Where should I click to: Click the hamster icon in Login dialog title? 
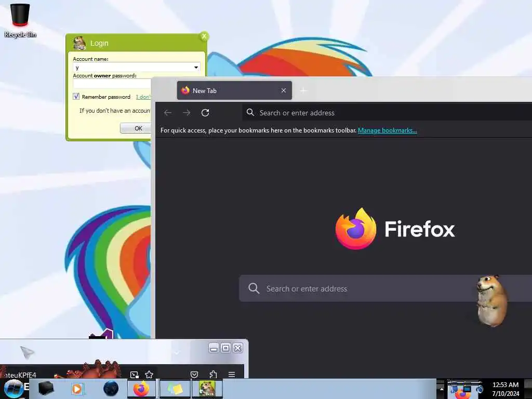coord(79,43)
